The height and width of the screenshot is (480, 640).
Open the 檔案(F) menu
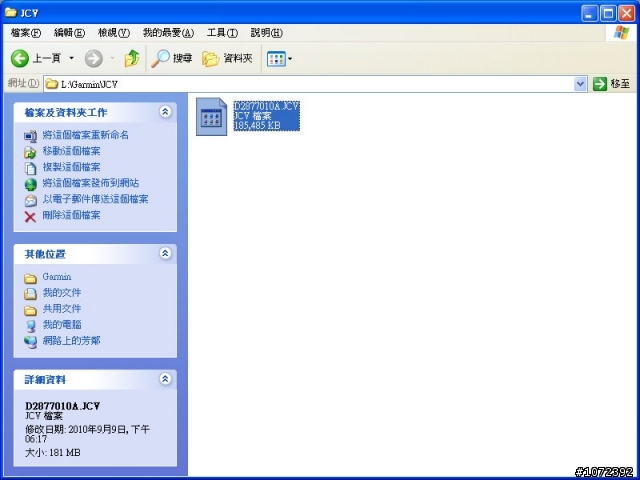(26, 33)
